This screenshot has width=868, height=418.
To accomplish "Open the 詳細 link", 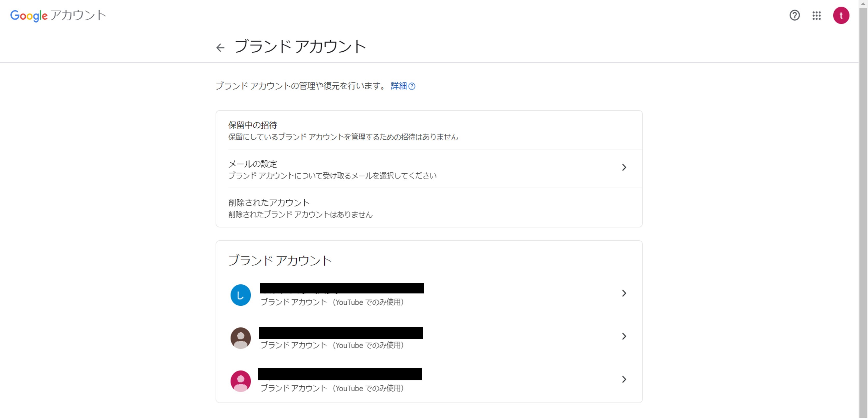I will pos(399,86).
